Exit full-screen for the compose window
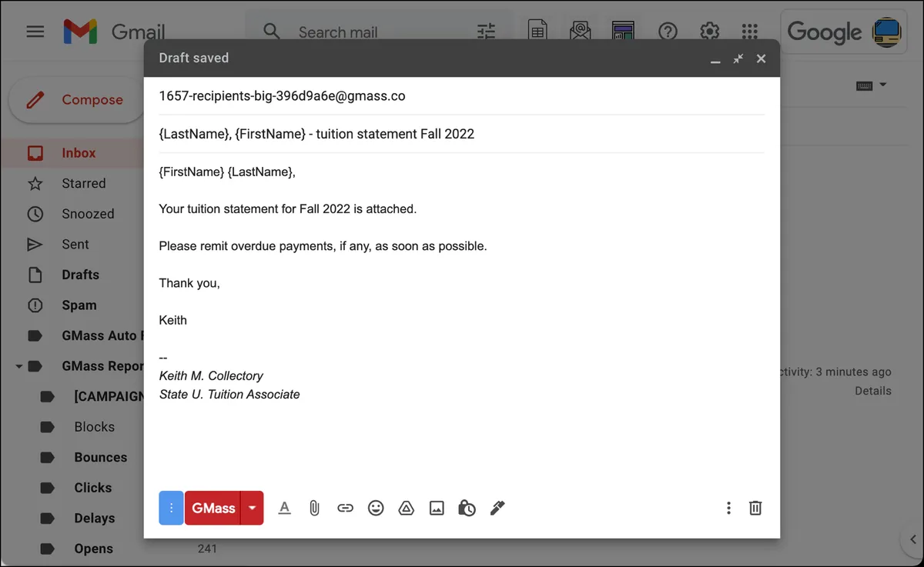The image size is (924, 567). [x=738, y=58]
